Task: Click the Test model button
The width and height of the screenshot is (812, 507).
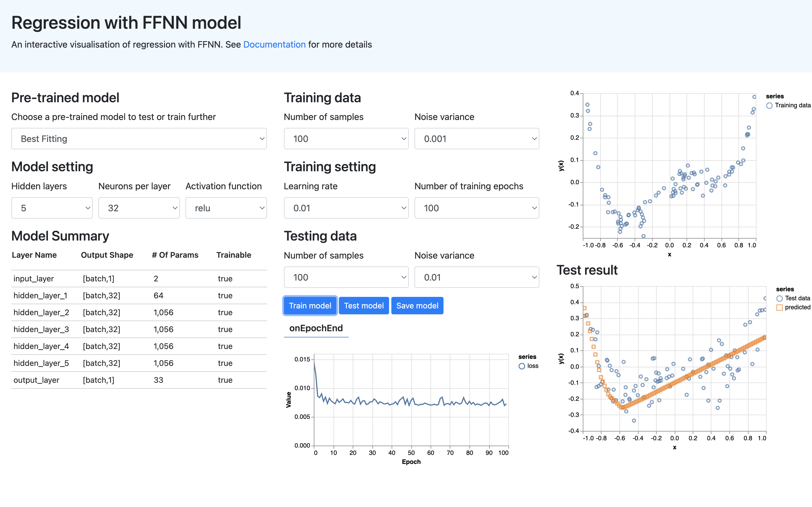Action: click(364, 306)
